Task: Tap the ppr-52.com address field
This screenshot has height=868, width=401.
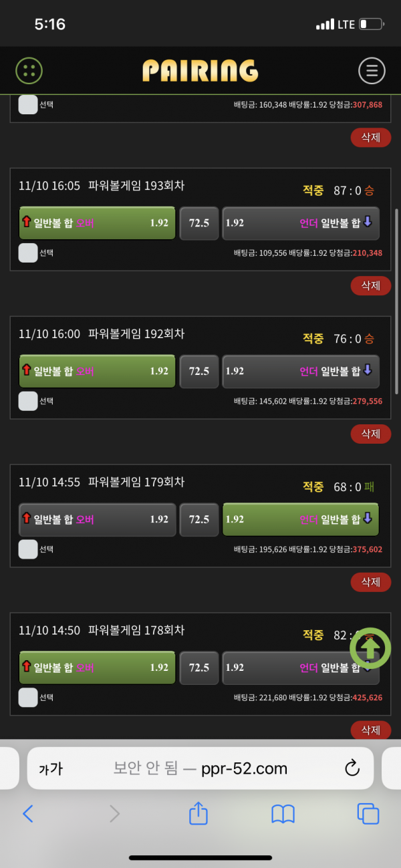Action: coord(200,768)
